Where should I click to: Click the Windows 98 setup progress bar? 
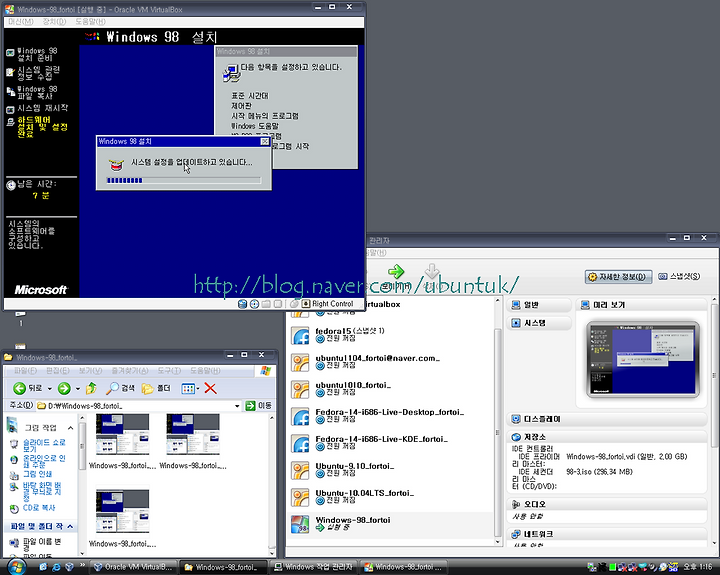pyautogui.click(x=184, y=180)
